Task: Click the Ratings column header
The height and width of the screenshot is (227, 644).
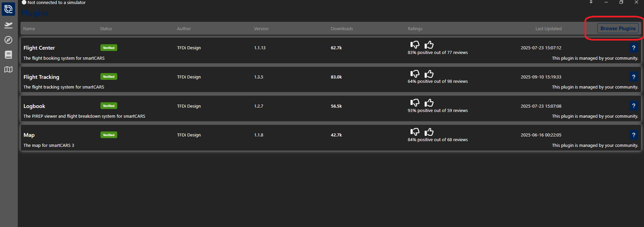Action: tap(415, 29)
